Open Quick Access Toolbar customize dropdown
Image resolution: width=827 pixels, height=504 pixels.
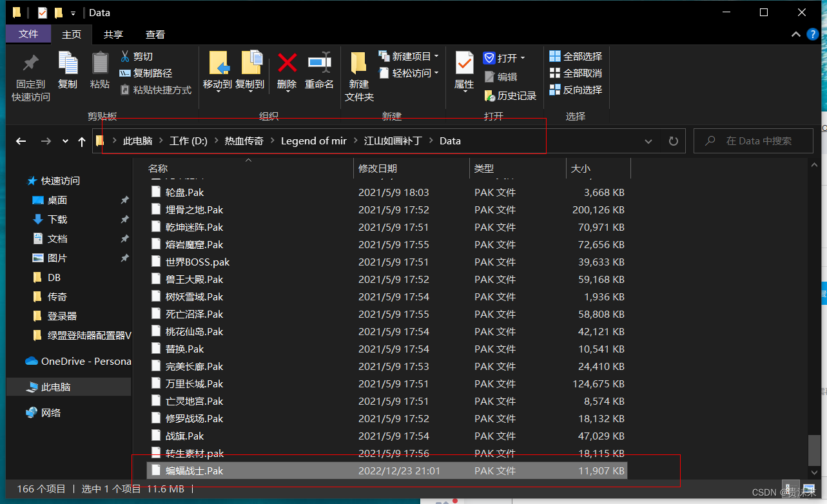73,13
